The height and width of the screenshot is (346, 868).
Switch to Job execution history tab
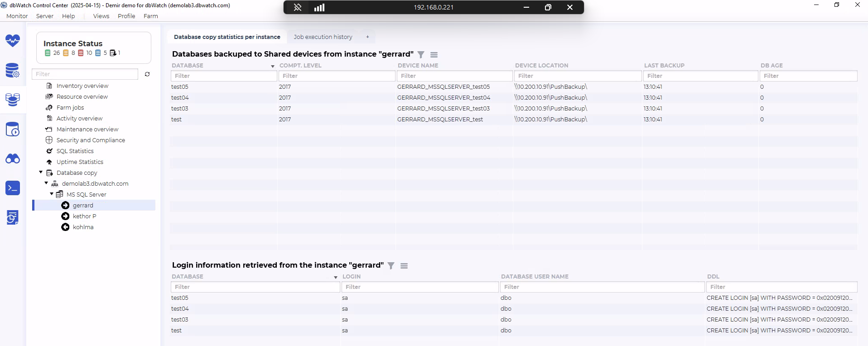[x=323, y=37]
